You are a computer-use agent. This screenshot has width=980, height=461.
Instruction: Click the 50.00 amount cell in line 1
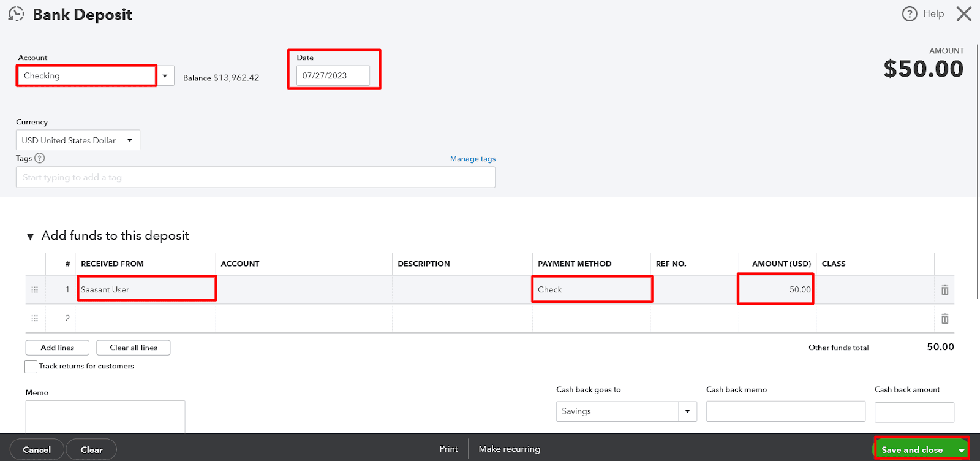pos(777,289)
